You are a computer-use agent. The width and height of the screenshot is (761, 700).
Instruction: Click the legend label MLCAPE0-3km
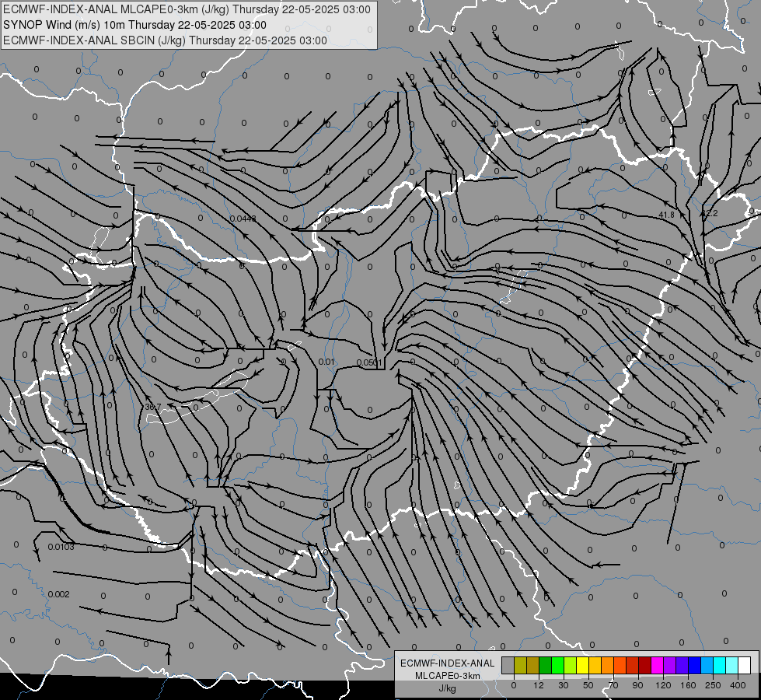pos(448,676)
